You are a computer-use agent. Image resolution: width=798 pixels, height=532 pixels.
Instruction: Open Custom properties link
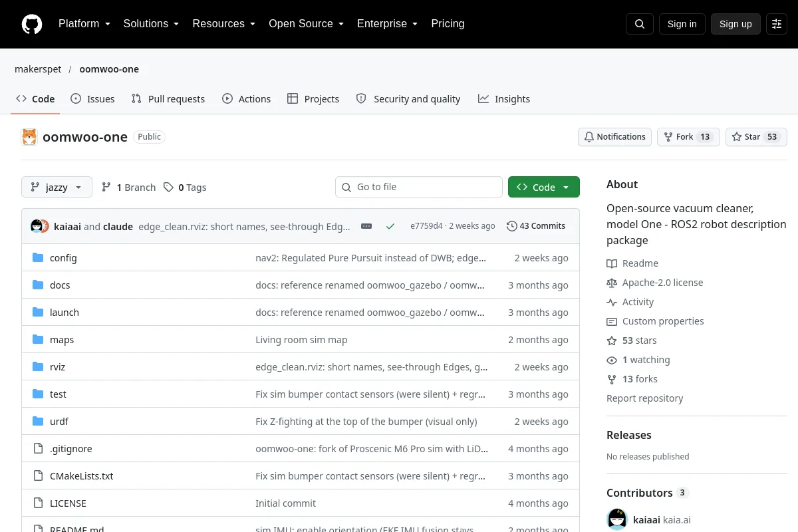[655, 321]
